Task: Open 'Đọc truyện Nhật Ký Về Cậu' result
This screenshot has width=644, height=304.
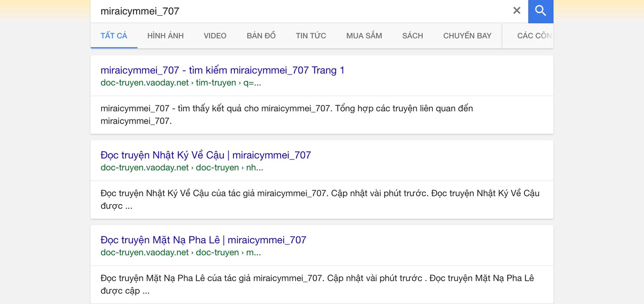Action: click(x=206, y=155)
